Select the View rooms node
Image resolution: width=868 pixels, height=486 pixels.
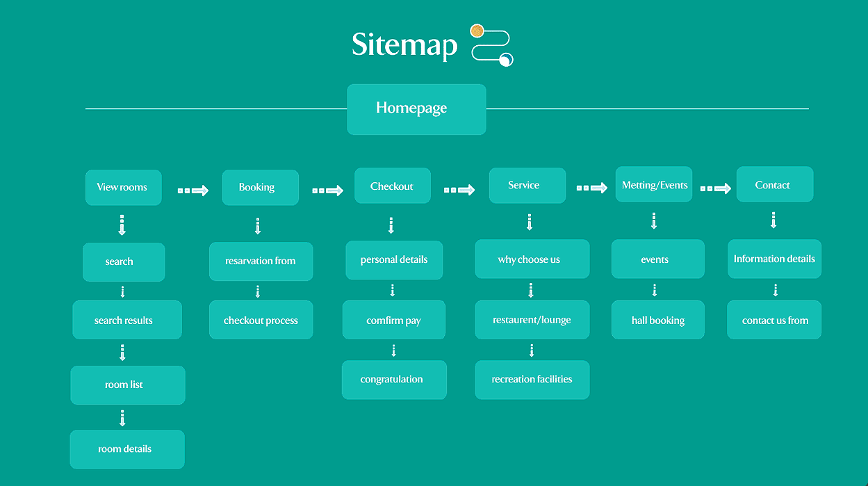pyautogui.click(x=124, y=187)
